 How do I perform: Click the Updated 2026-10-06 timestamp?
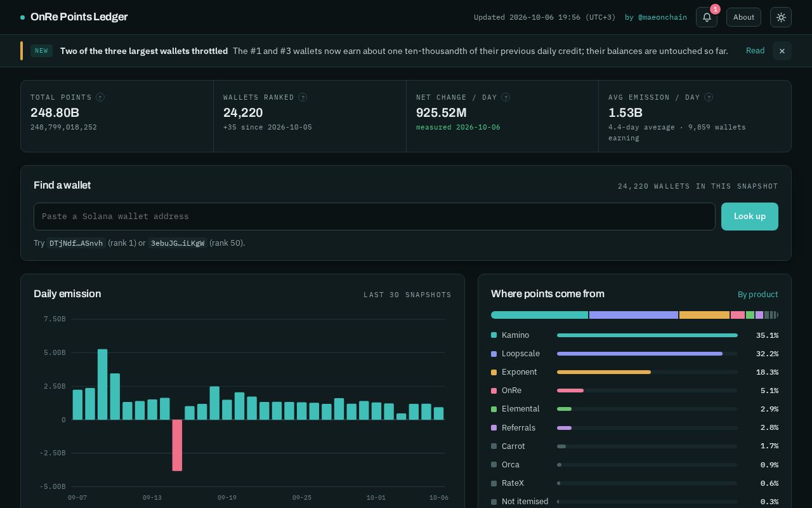point(544,17)
